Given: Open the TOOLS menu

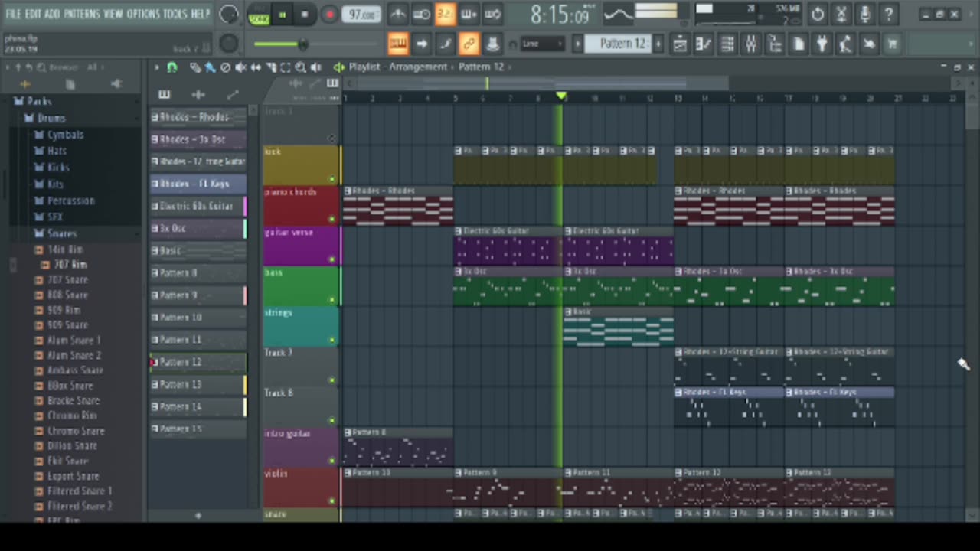Looking at the screenshot, I should (175, 14).
